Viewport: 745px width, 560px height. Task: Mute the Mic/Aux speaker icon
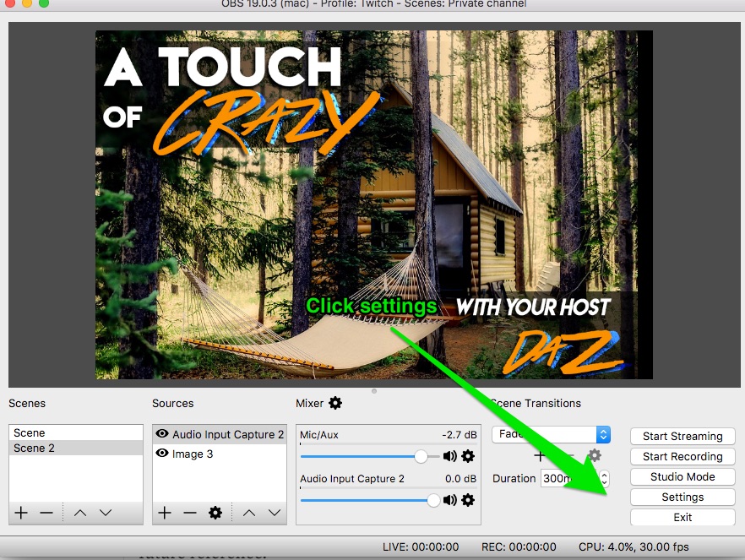[449, 456]
